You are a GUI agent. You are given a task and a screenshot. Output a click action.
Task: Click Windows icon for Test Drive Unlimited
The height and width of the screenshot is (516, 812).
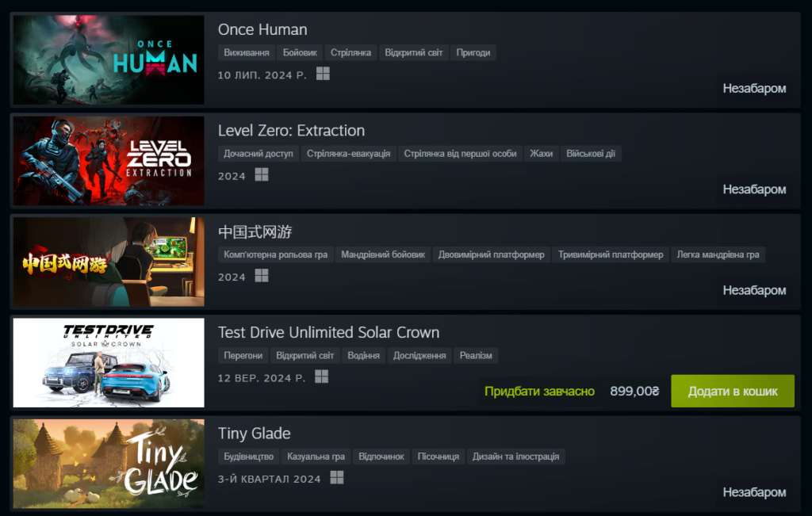[322, 376]
